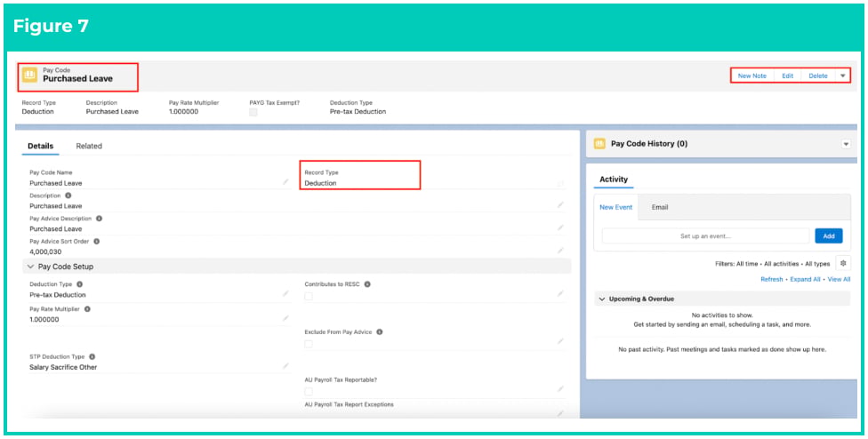Viewport: 868px width, 439px height.
Task: Switch to the Email tab
Action: coord(660,207)
